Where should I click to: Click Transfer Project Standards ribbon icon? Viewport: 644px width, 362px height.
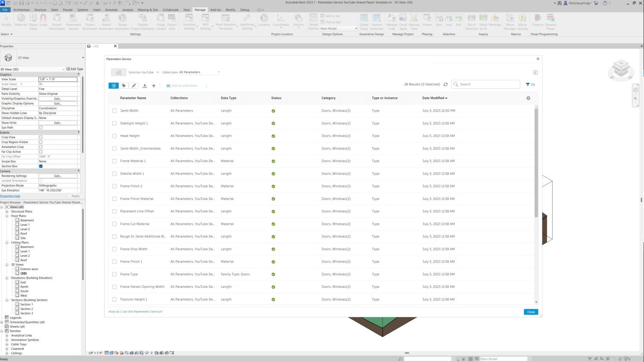pyautogui.click(x=143, y=21)
